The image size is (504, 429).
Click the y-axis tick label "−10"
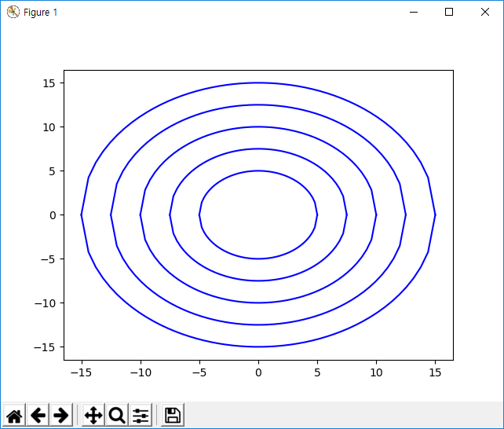pos(45,303)
